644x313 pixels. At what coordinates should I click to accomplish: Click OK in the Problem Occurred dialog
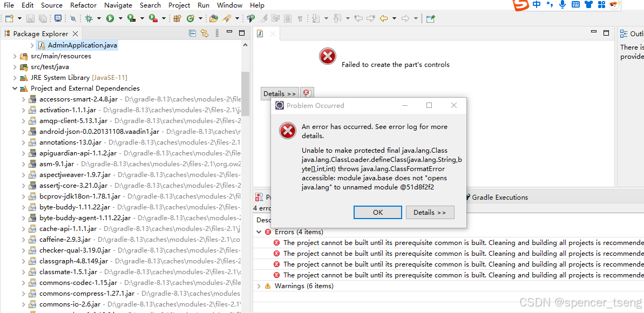click(x=377, y=212)
